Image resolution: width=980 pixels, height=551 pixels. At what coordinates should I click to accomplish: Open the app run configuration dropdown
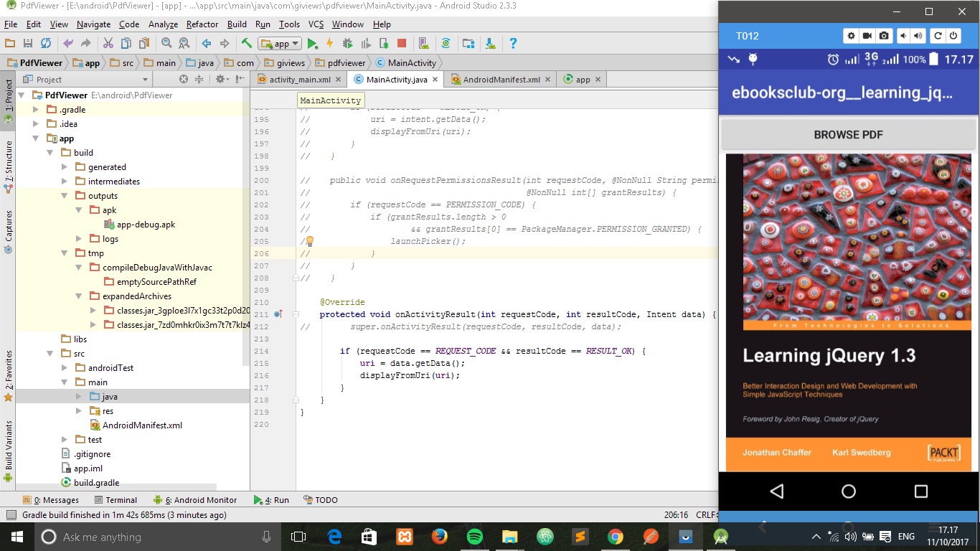tap(280, 43)
